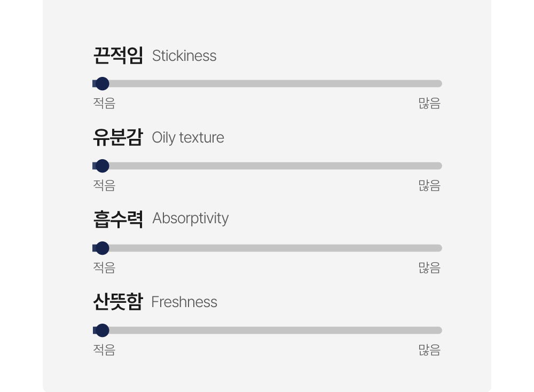Click the 많음 label under Oily texture
Screen dimensions: 534x392
[429, 186]
